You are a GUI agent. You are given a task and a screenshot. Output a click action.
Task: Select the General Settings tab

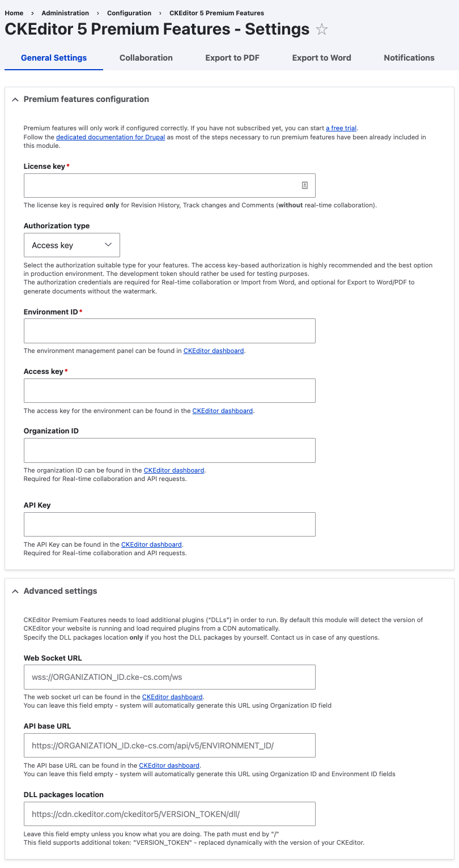[53, 57]
